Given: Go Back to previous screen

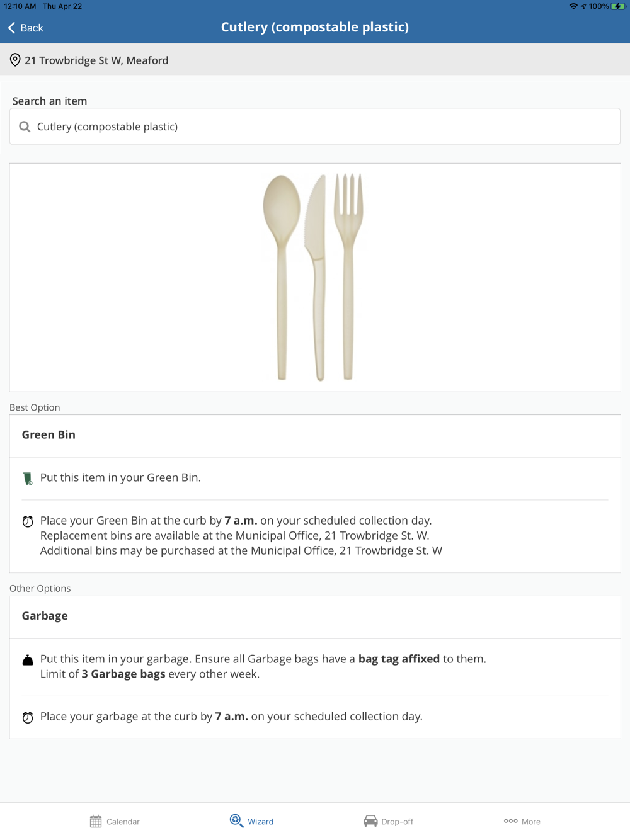Looking at the screenshot, I should pos(31,28).
